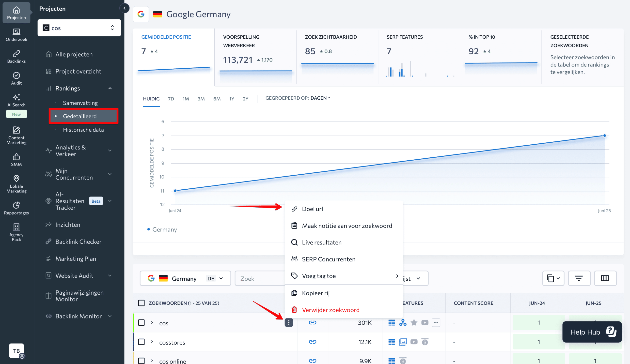Click the Zoek keyword search field

point(260,278)
